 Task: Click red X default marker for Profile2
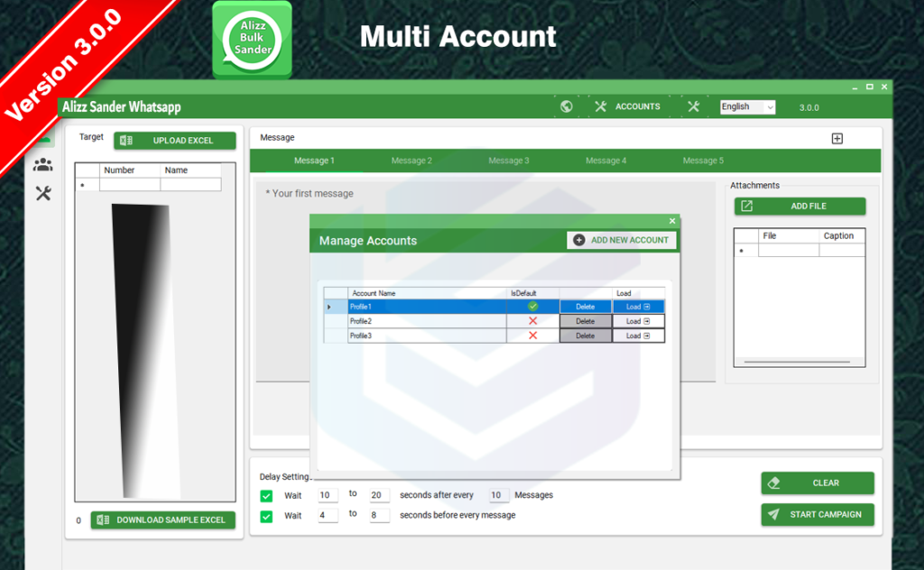532,321
